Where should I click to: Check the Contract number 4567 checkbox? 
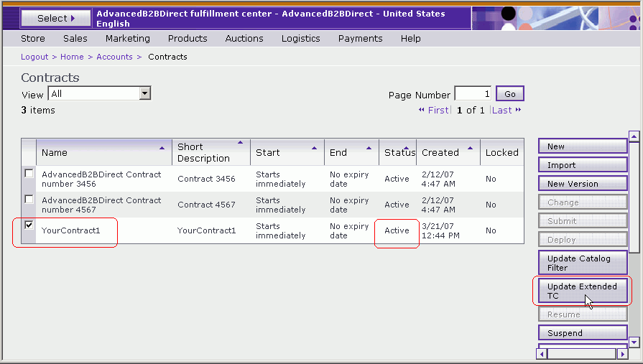tap(29, 199)
